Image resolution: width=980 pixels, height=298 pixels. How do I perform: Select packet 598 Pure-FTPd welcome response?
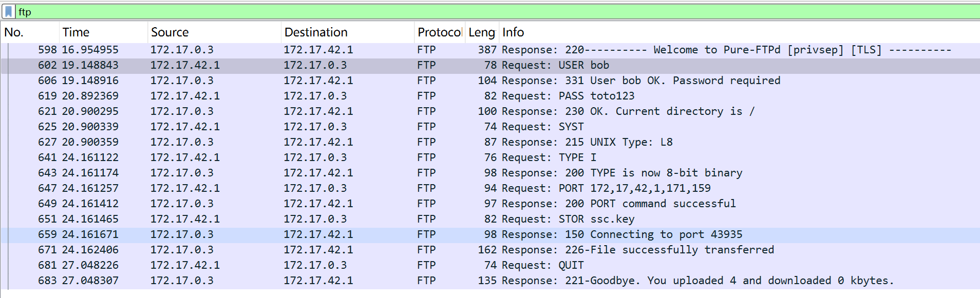point(490,50)
